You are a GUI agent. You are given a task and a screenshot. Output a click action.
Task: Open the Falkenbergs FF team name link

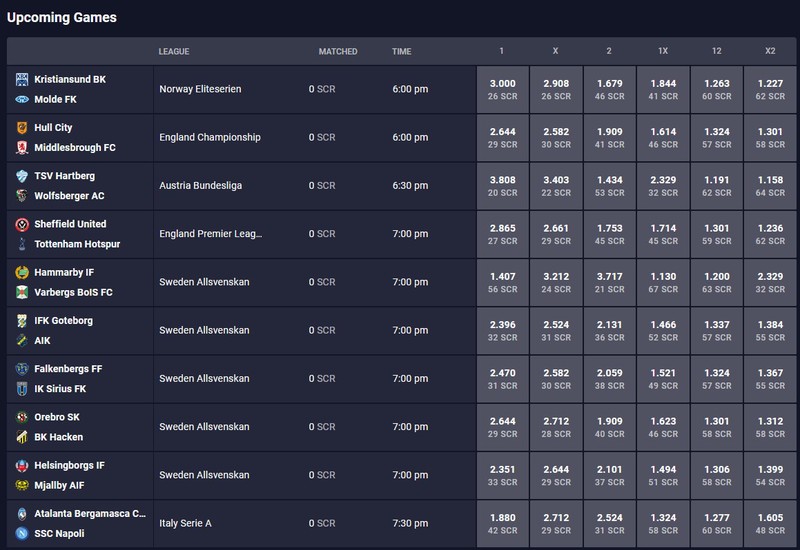coord(68,369)
